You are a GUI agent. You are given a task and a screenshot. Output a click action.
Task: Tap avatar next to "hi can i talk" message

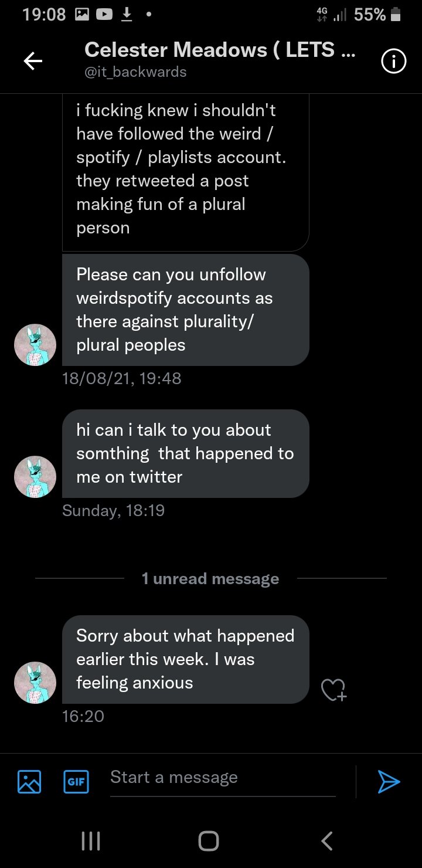click(x=35, y=477)
